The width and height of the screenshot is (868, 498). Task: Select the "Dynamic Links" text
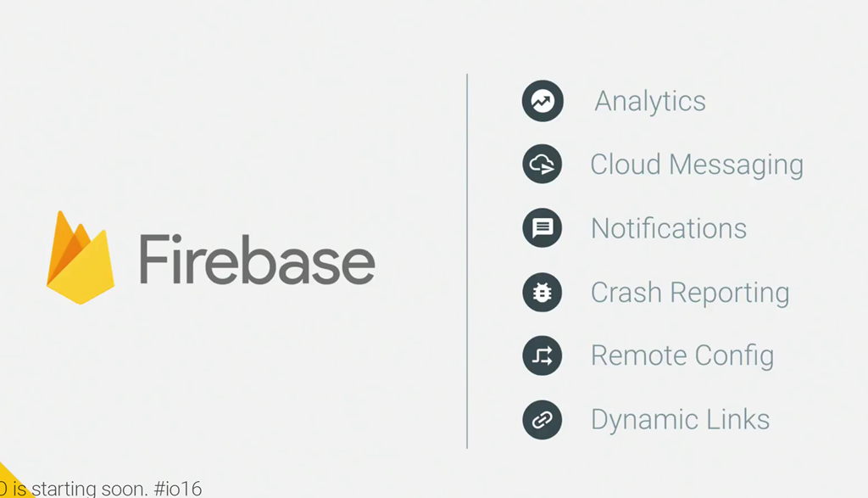[x=681, y=420]
